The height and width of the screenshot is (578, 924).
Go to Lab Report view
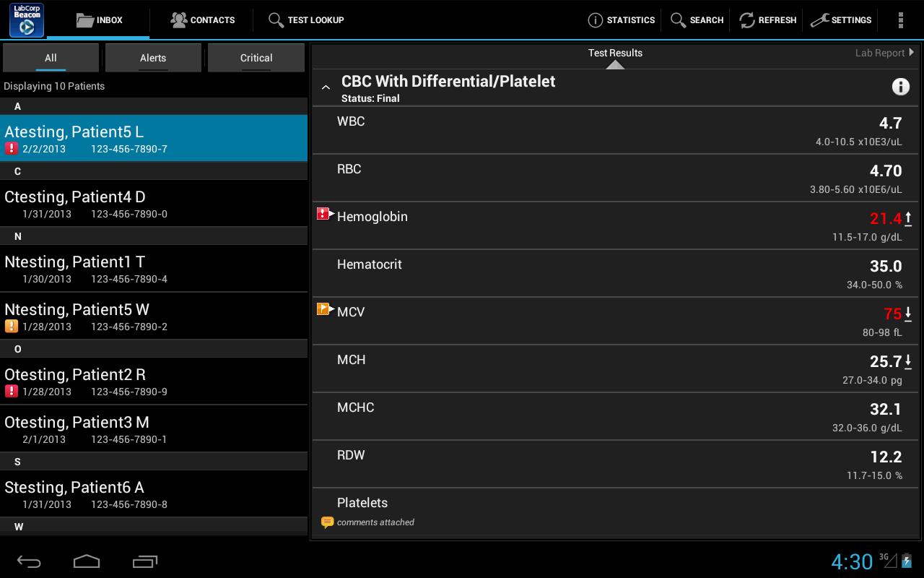pos(884,53)
